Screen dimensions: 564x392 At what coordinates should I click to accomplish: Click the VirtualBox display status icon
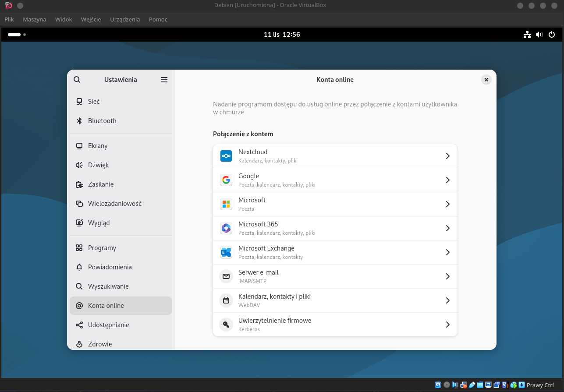coord(488,385)
